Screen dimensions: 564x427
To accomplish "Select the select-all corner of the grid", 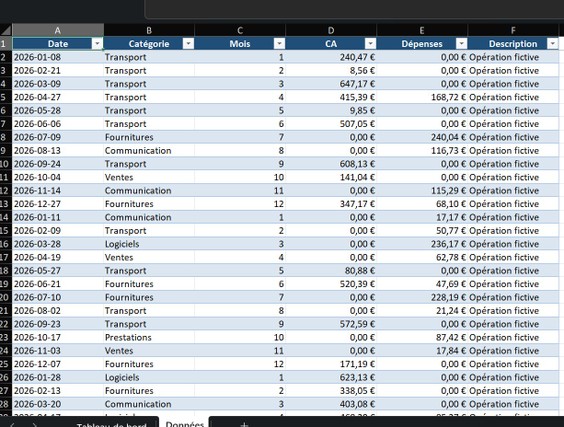I will click(x=6, y=30).
